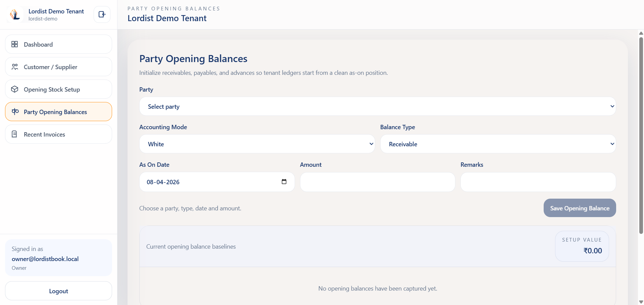The width and height of the screenshot is (644, 305).
Task: Open Recent Invoices menu item
Action: click(x=58, y=134)
